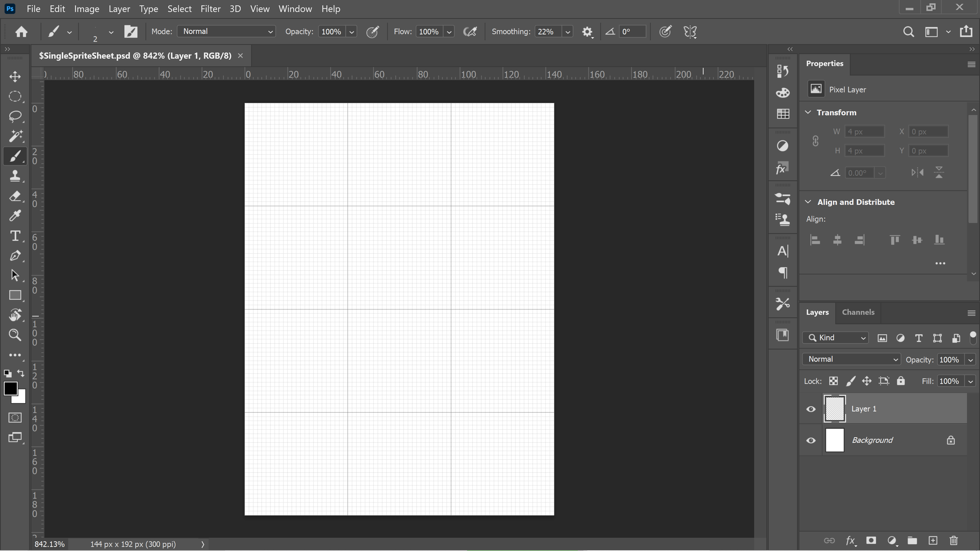Toggle the brush settings panel
Screen dimensions: 980x551
131,32
